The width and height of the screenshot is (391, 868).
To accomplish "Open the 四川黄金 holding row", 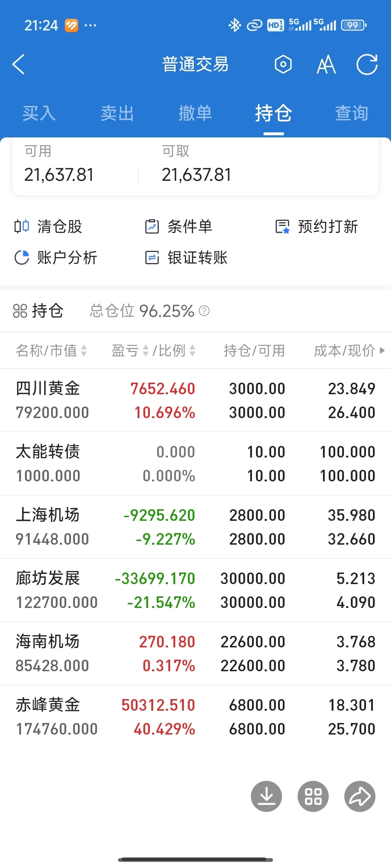I will pyautogui.click(x=195, y=400).
